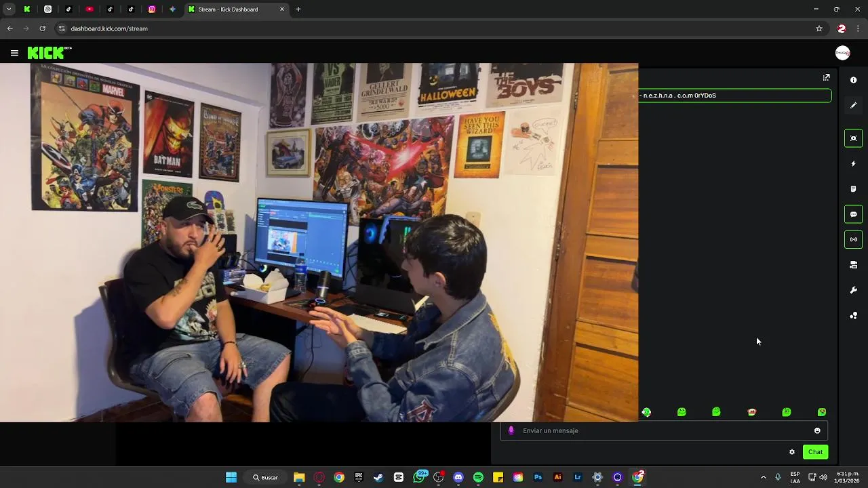
Task: Click the stream video preview
Action: click(x=319, y=243)
